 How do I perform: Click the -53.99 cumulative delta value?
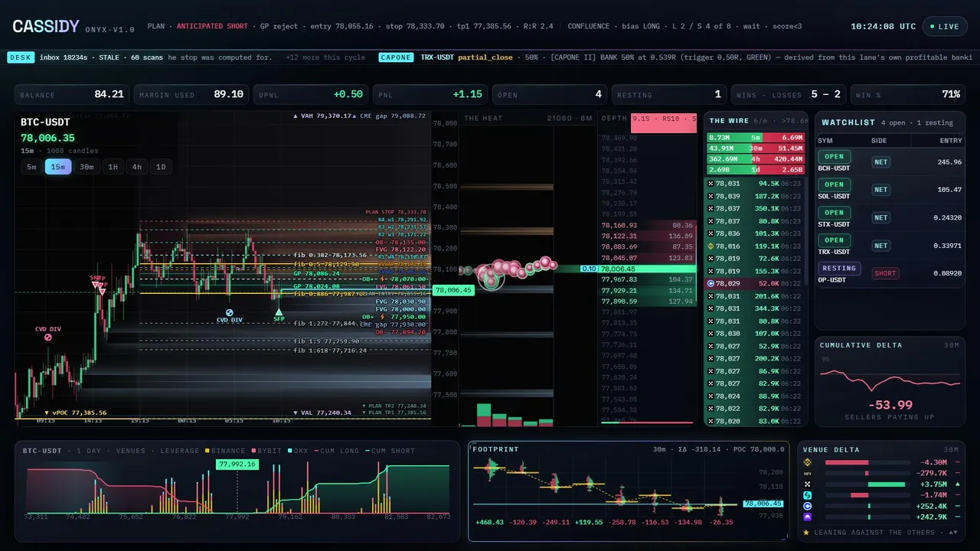pyautogui.click(x=890, y=405)
